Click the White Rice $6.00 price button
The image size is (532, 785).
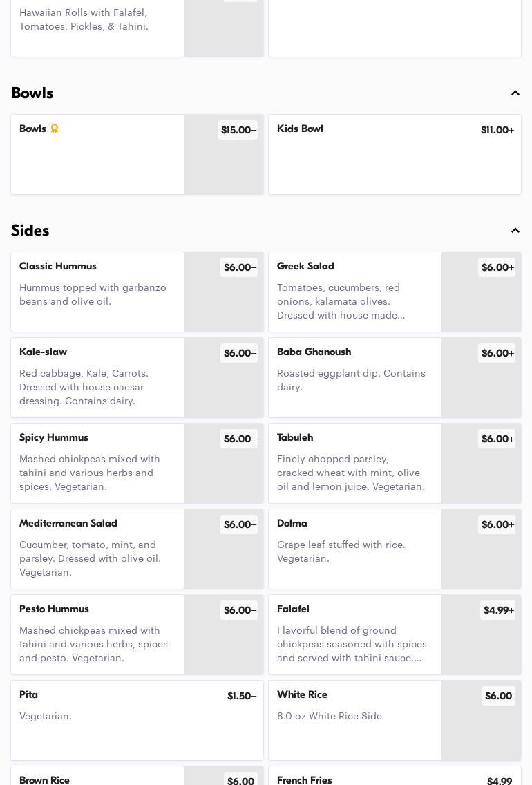pos(498,697)
